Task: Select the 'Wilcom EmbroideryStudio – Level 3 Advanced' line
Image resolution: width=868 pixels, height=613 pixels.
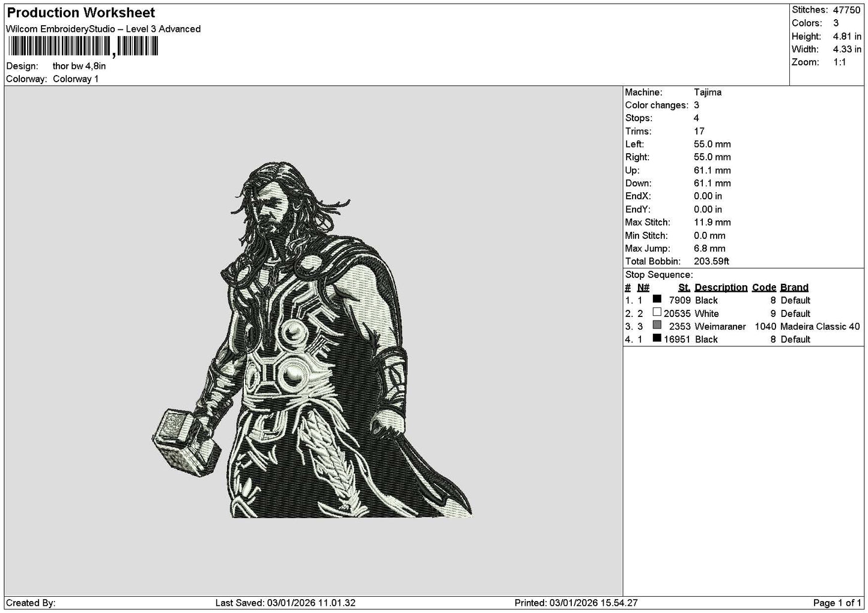Action: [x=103, y=29]
